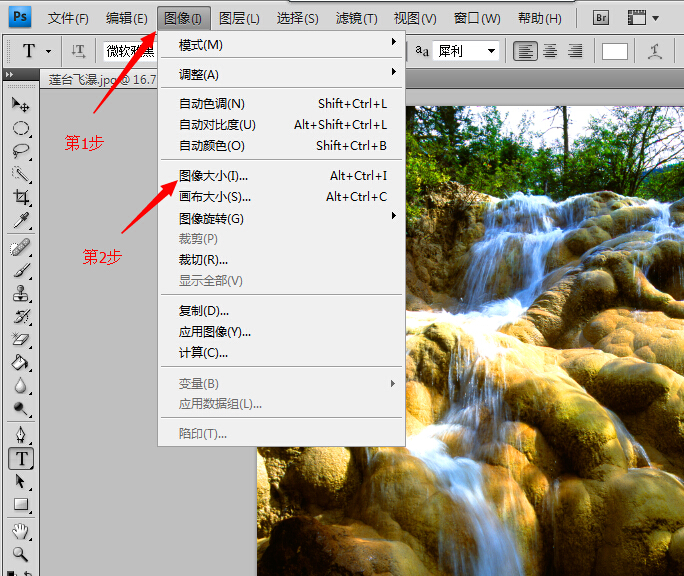Select the Crop tool
Screen dimensions: 684x576
pos(20,198)
